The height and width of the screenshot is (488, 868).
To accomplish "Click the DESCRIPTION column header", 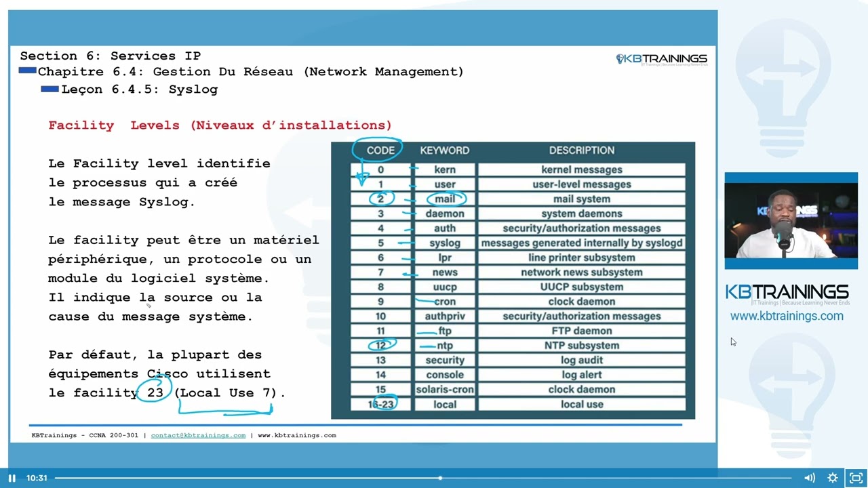I will pyautogui.click(x=582, y=150).
